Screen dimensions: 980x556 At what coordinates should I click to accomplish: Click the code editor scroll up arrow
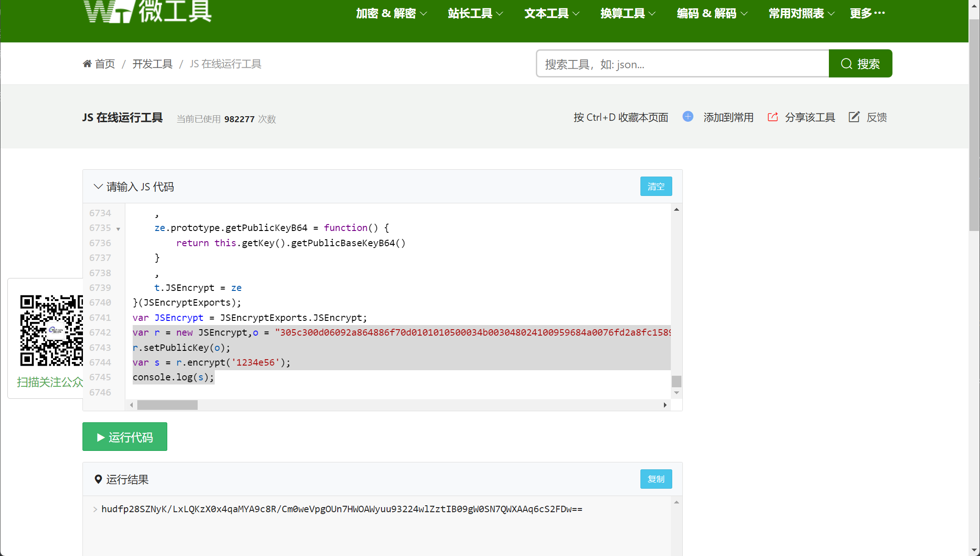(676, 209)
